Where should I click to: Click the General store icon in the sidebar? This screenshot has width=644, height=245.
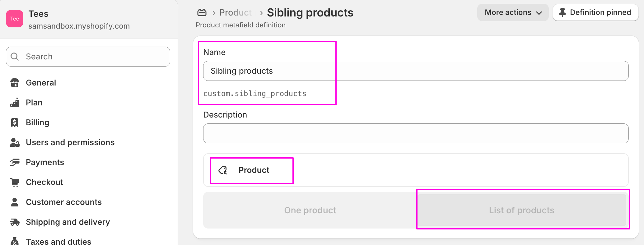[15, 83]
